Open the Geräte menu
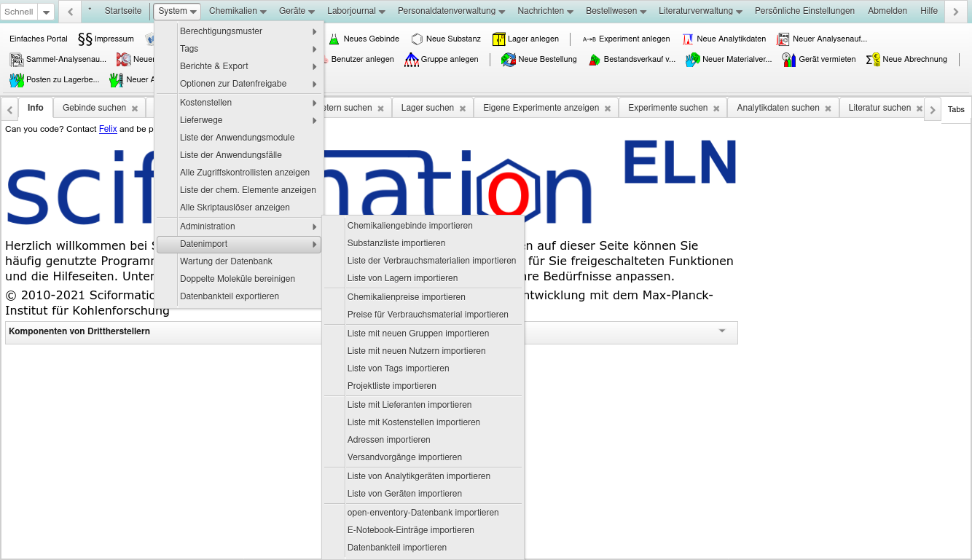Screen dimensions: 972x560 coord(297,11)
